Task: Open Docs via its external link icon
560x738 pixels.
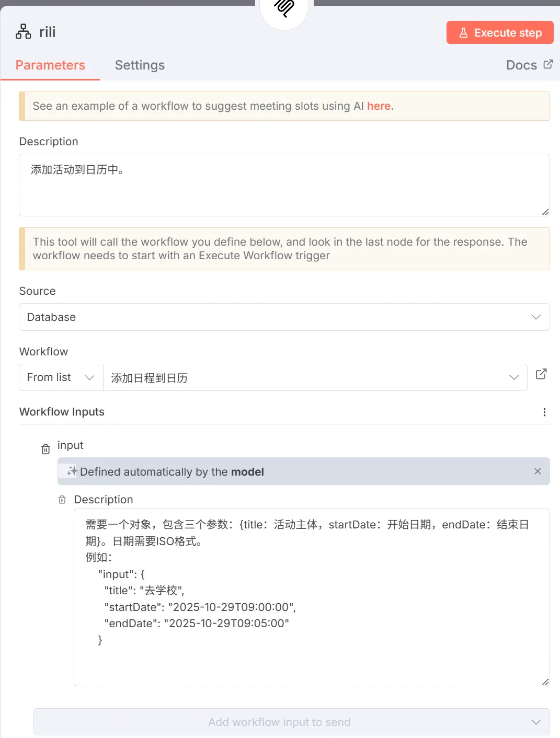Action: (547, 64)
